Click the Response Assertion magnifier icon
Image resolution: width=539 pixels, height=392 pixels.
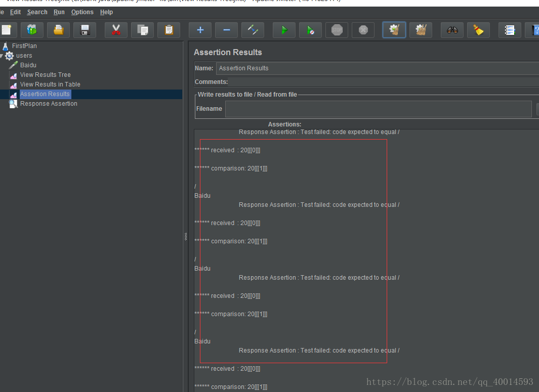point(13,104)
